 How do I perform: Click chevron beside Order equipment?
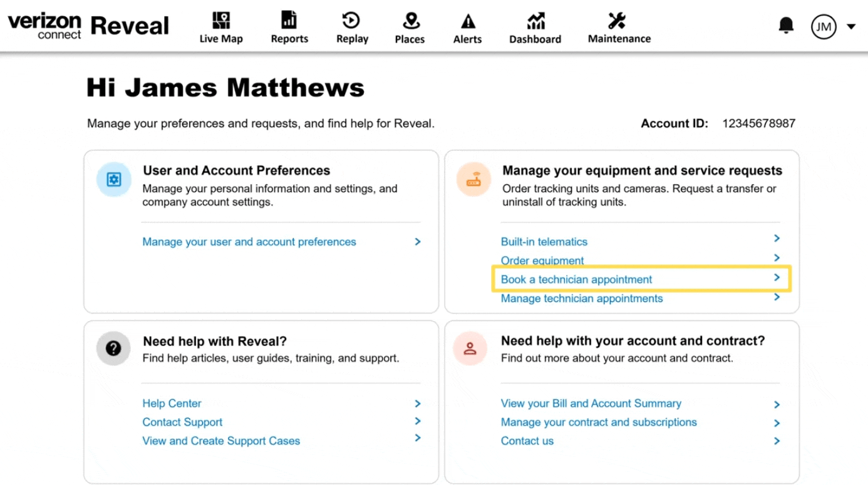[777, 258]
